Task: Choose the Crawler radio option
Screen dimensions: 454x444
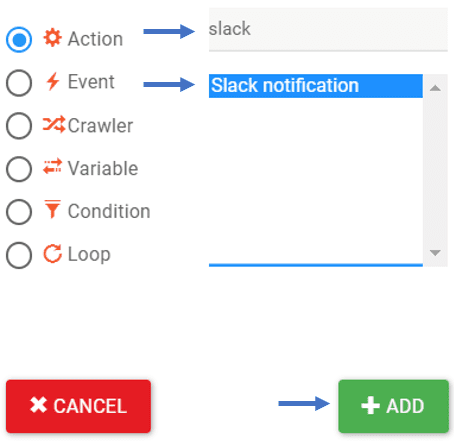Action: tap(19, 126)
